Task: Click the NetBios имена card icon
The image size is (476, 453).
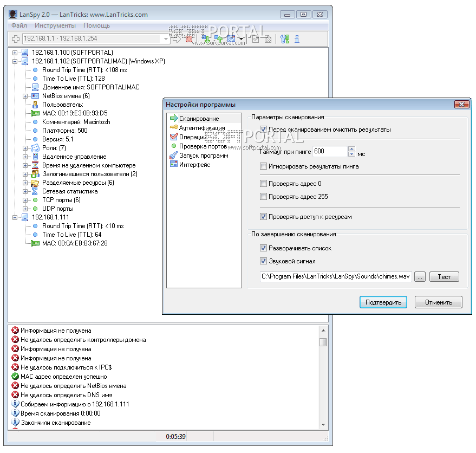Action: [35, 96]
